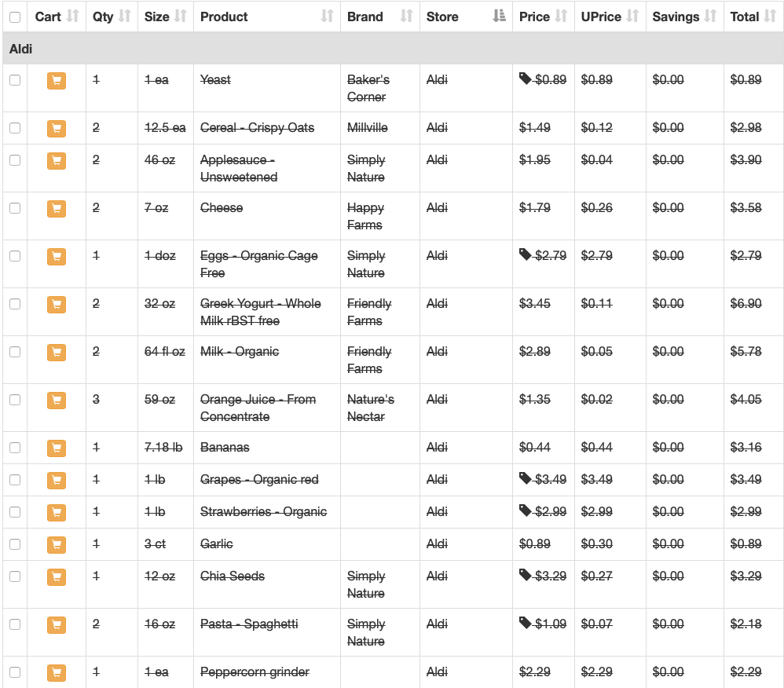Click the cart icon for Milk - Organic
Viewport: 784px width, 688px height.
coord(57,353)
